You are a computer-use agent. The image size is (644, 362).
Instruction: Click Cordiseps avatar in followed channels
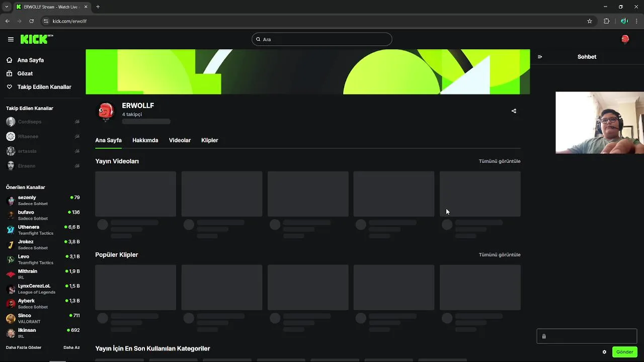(11, 122)
